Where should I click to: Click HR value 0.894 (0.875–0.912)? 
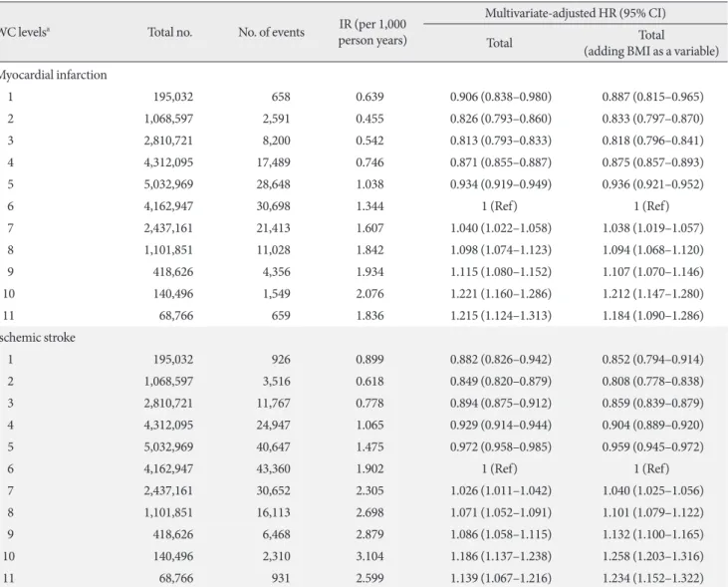[x=501, y=403]
